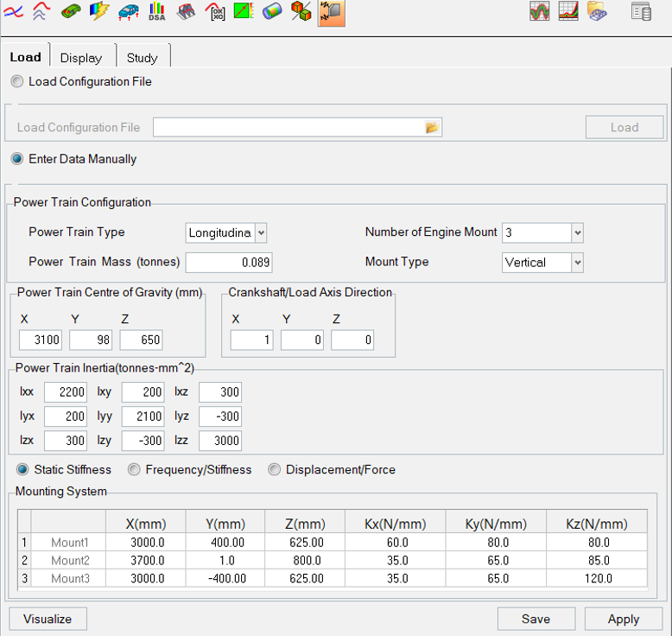Open the Mount Type dropdown

[x=578, y=263]
